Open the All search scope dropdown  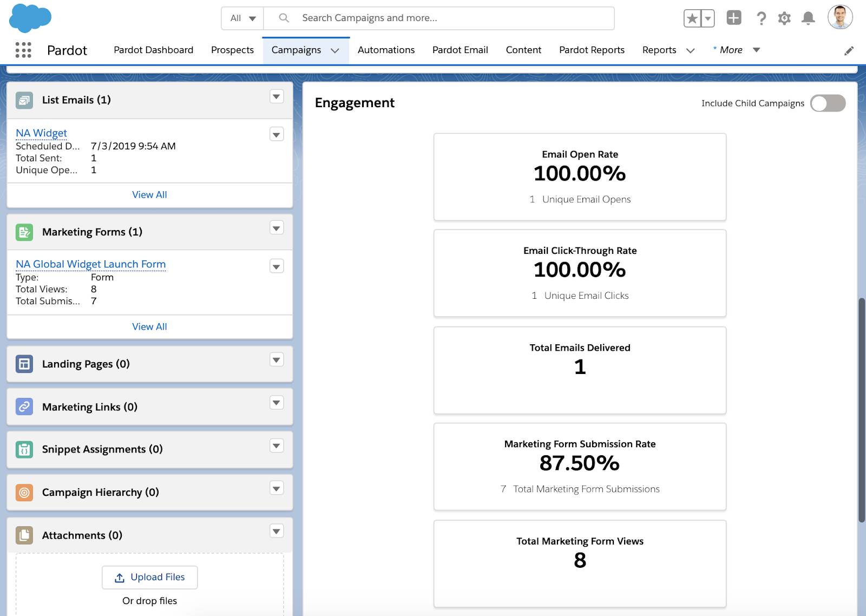(x=242, y=18)
